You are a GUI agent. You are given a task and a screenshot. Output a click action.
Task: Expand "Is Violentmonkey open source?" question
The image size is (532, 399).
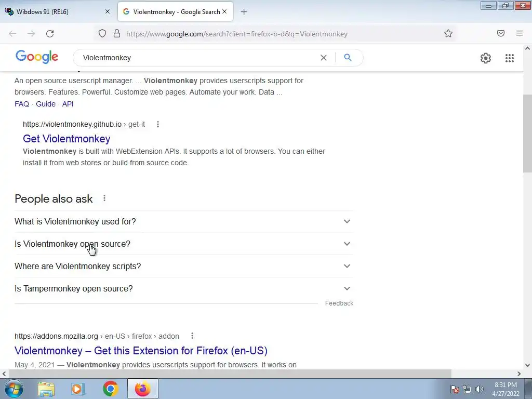click(x=184, y=244)
